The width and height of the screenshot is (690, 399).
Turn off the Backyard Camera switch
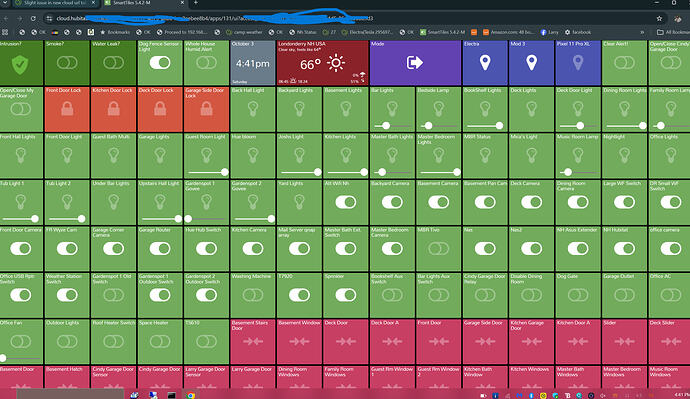[x=392, y=202]
